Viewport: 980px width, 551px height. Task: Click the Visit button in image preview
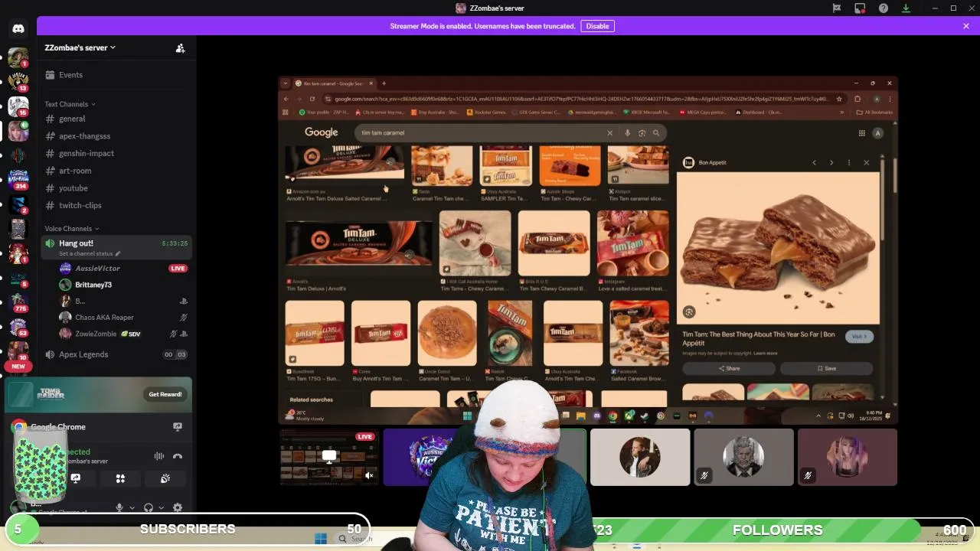(x=859, y=337)
